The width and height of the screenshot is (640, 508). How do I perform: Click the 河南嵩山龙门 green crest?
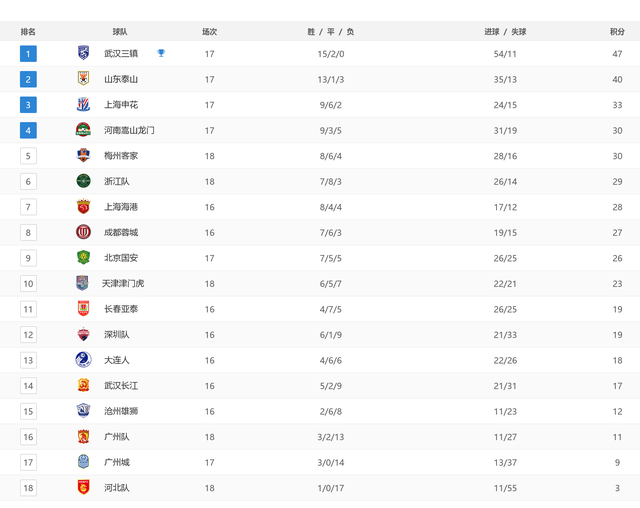coord(83,130)
